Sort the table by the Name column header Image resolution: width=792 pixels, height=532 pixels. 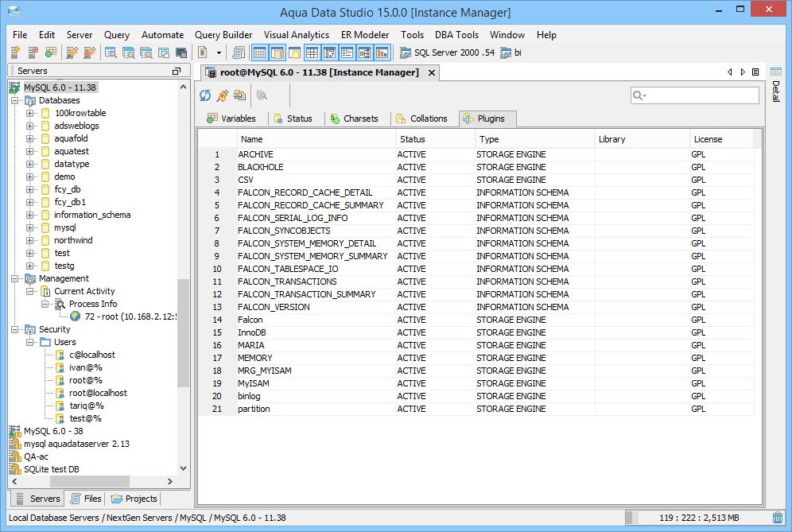316,139
